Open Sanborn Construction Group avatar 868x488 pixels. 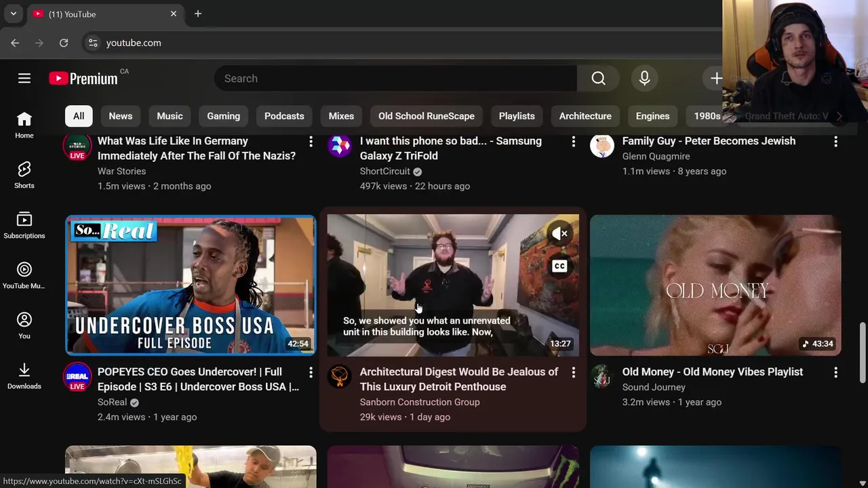[340, 375]
